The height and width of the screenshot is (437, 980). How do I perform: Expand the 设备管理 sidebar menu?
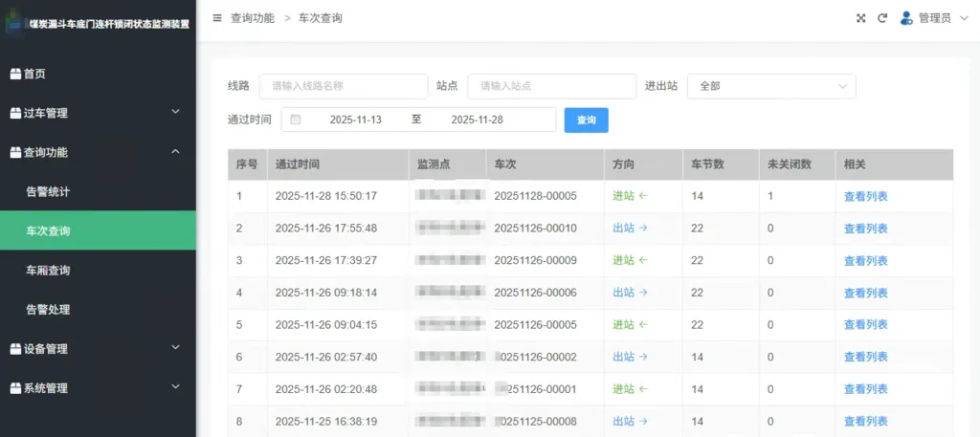click(x=175, y=348)
